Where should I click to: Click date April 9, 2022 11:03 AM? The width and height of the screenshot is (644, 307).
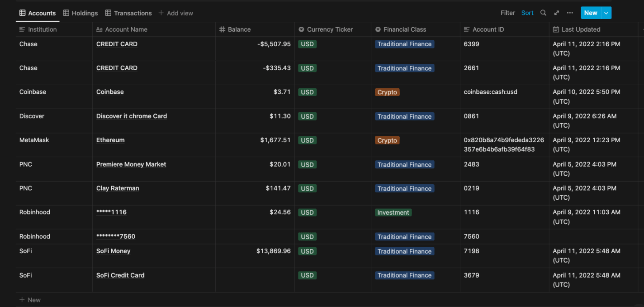(x=587, y=217)
